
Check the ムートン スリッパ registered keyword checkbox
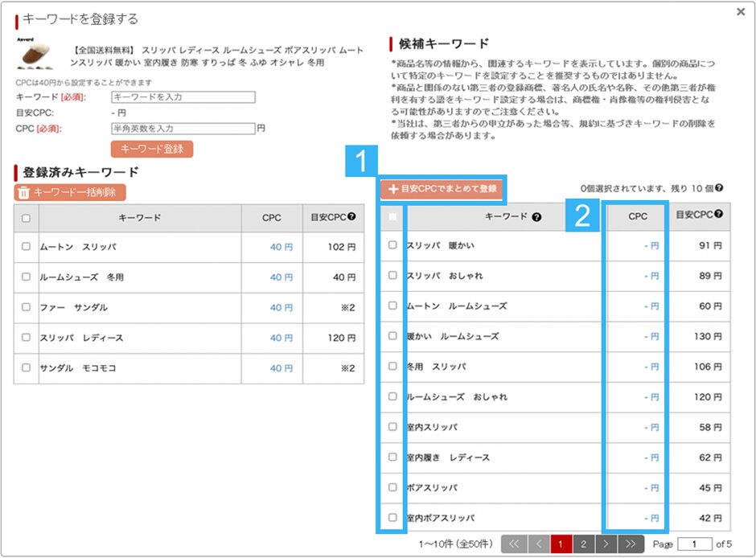(x=26, y=247)
